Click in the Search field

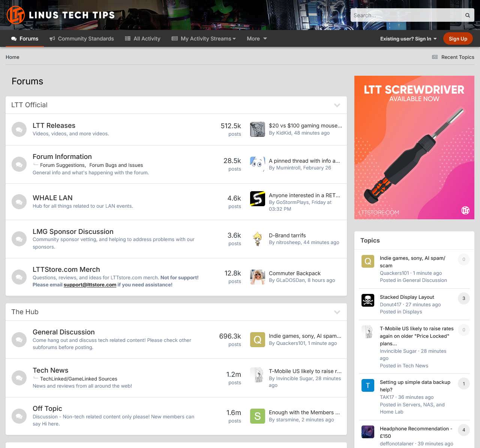click(x=407, y=15)
